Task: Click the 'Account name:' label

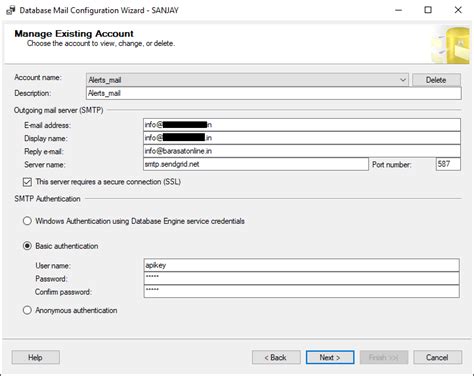Action: pyautogui.click(x=38, y=77)
